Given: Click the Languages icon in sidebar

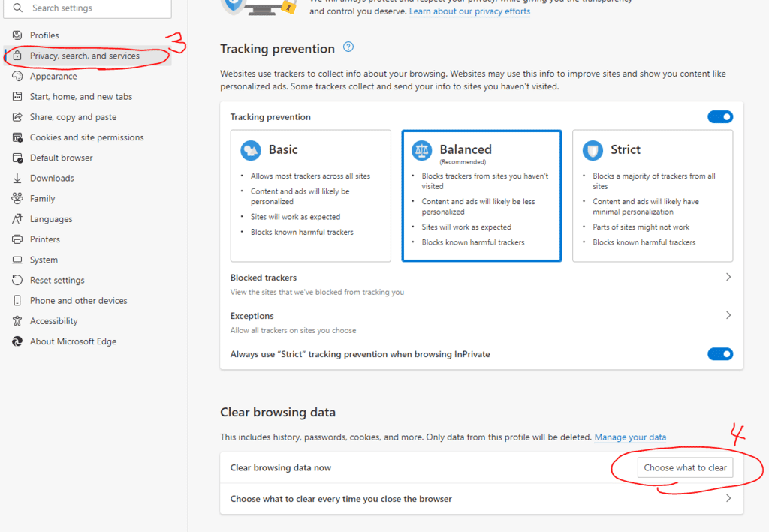Looking at the screenshot, I should pos(17,219).
